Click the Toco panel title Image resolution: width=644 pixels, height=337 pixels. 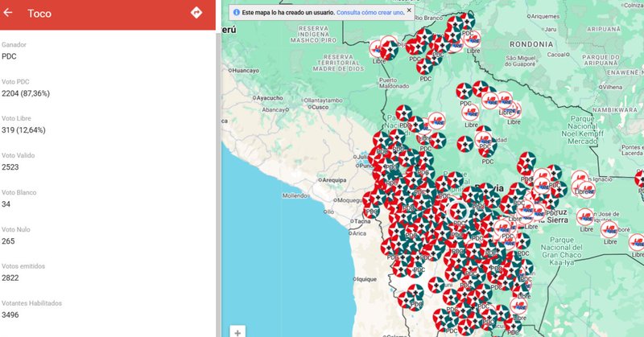click(39, 14)
